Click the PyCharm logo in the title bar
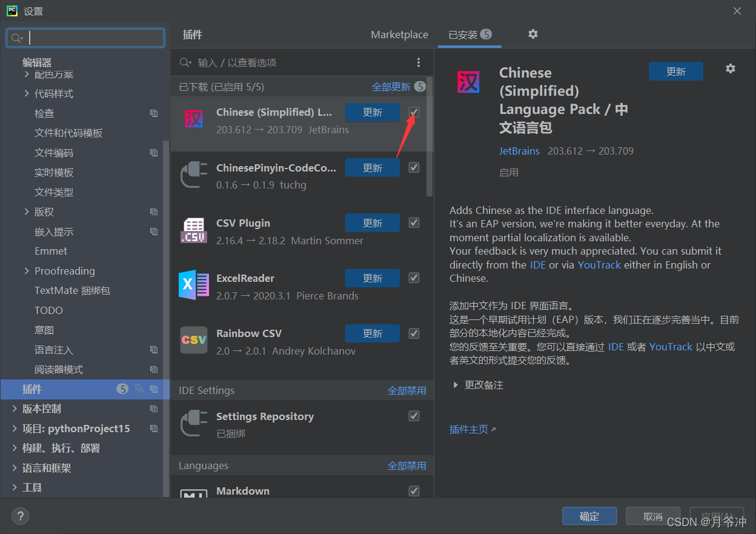The width and height of the screenshot is (756, 534). 12,10
